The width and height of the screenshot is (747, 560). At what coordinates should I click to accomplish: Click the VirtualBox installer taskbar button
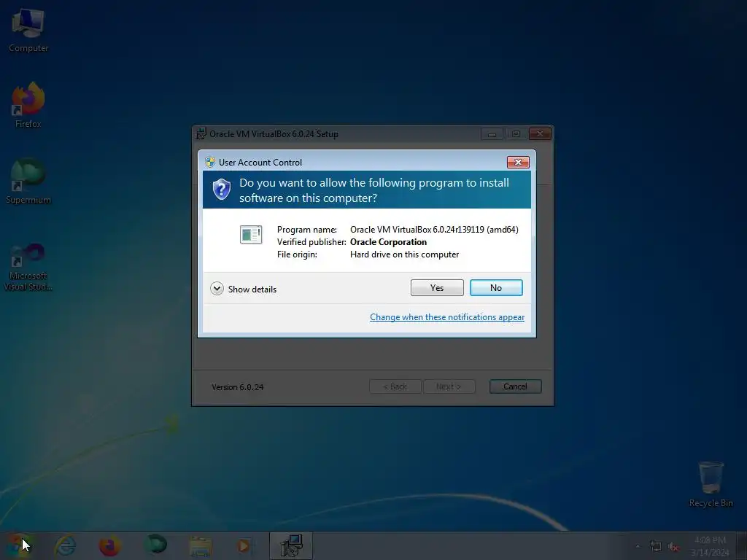click(x=291, y=545)
